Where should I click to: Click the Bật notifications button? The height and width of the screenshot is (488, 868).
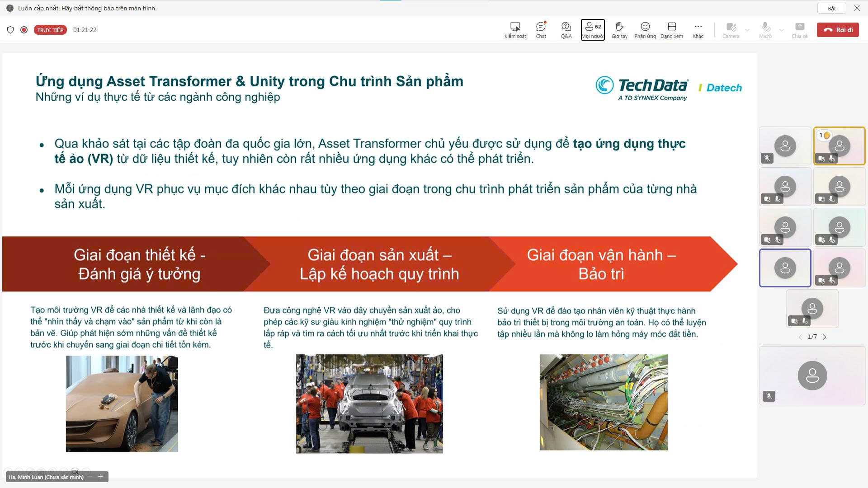832,8
